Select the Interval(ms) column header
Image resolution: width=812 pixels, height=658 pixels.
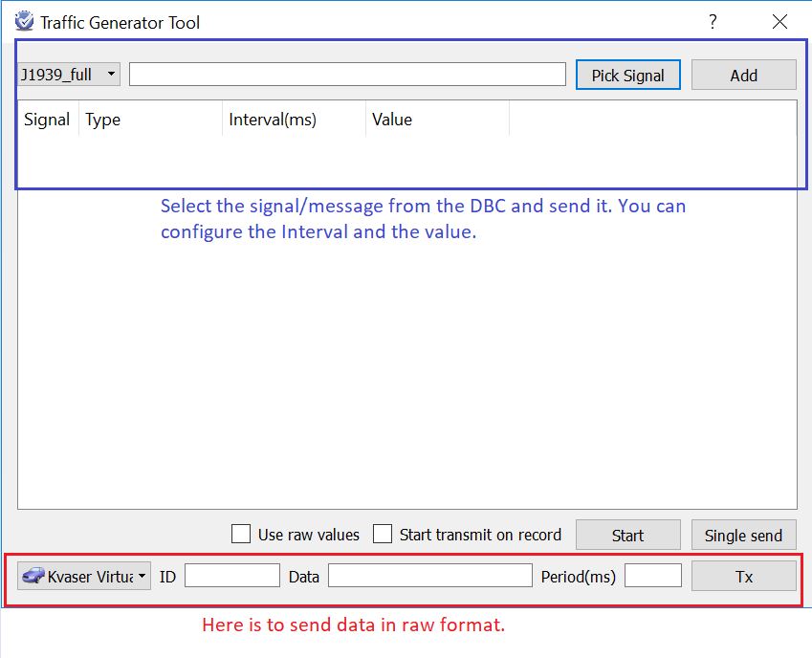click(295, 120)
